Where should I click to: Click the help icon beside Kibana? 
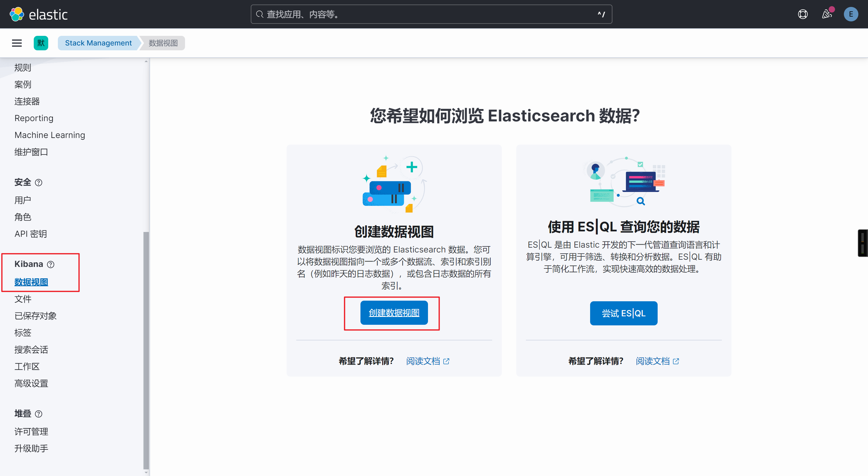click(51, 265)
